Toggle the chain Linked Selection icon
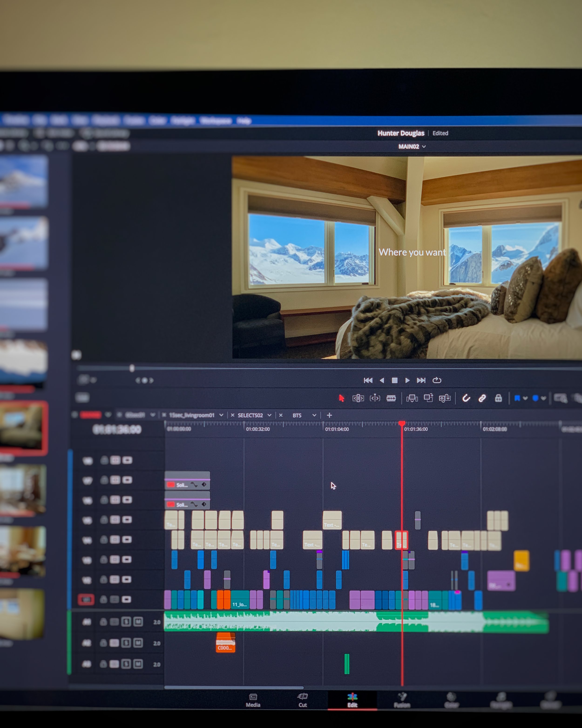Viewport: 582px width, 728px height. pos(482,398)
